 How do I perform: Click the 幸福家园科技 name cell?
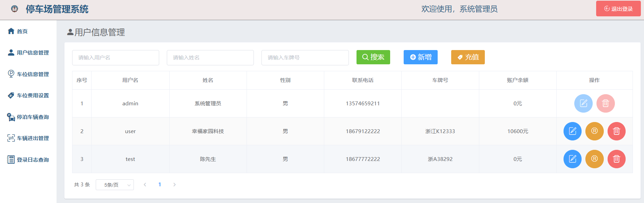coord(208,131)
